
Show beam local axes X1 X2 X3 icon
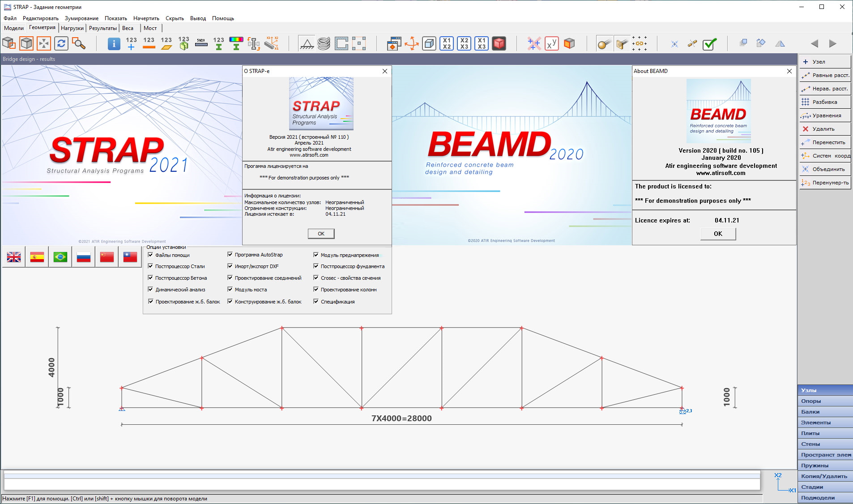point(271,43)
